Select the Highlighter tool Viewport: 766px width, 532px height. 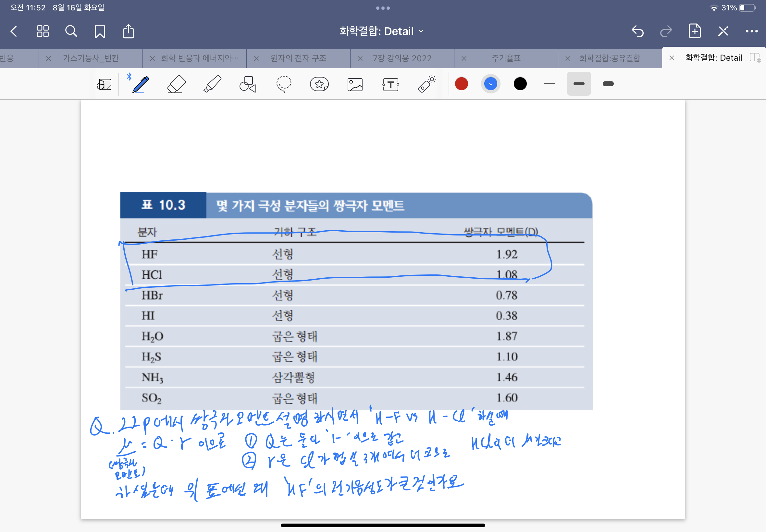[x=212, y=84]
